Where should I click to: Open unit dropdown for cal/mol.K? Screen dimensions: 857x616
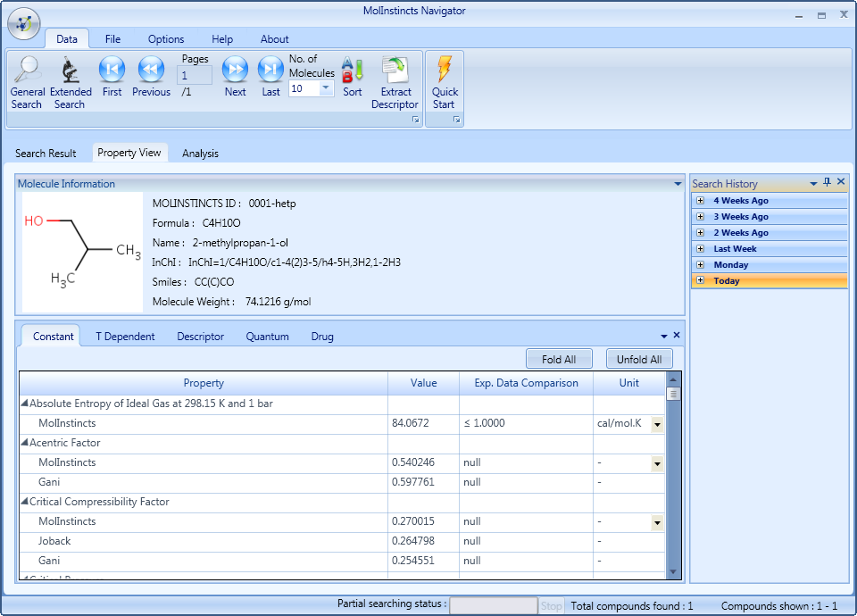[658, 424]
